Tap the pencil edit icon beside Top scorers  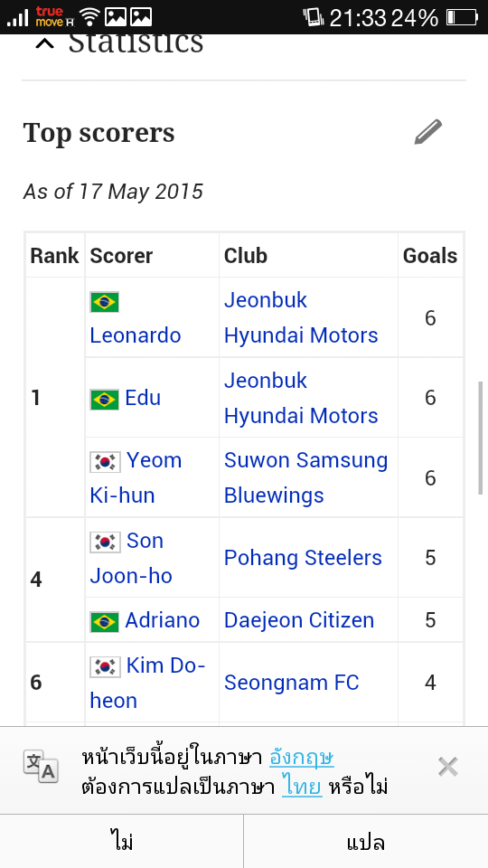428,132
